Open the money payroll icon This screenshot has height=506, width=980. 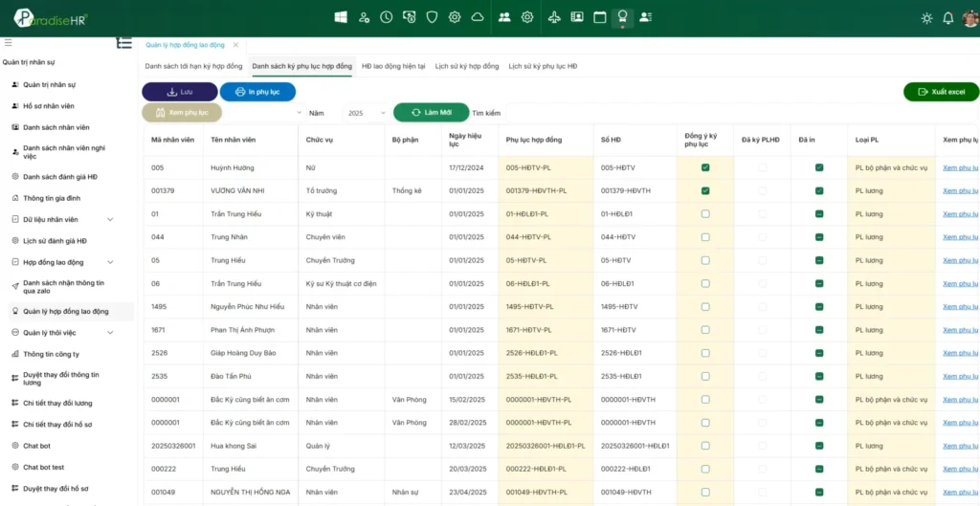click(x=409, y=17)
